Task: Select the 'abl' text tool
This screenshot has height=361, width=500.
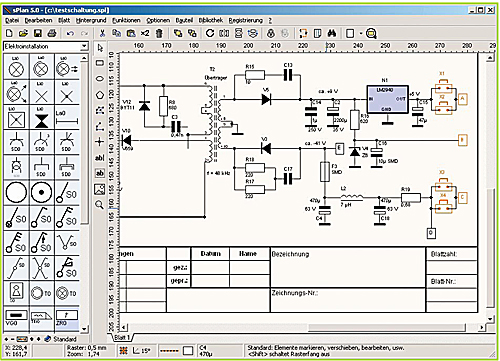Action: (x=100, y=157)
